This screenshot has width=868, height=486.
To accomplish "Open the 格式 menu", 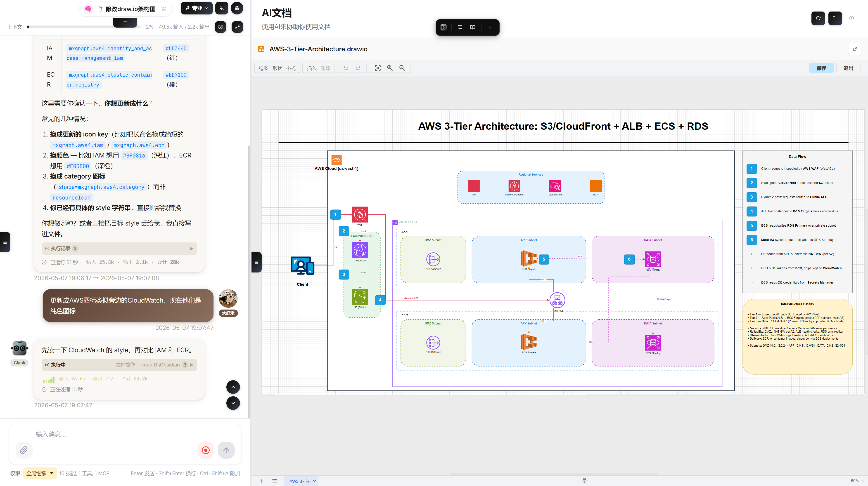I will [291, 68].
